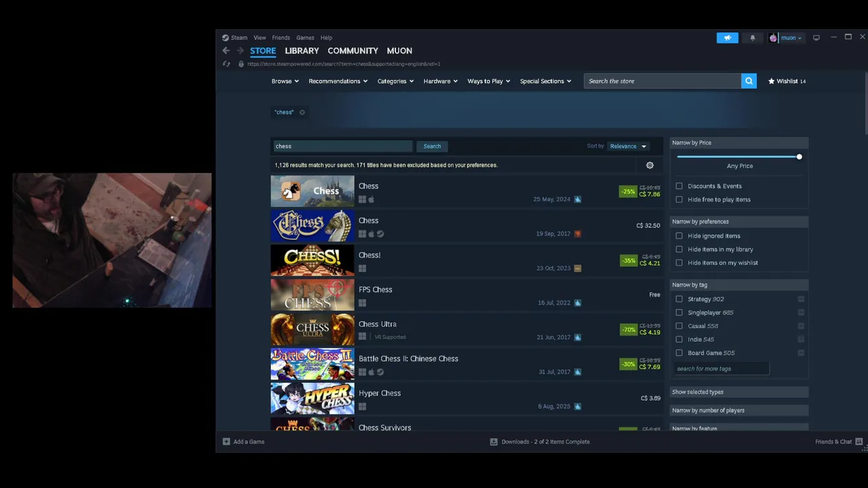Open Downloads status icon

tap(494, 442)
